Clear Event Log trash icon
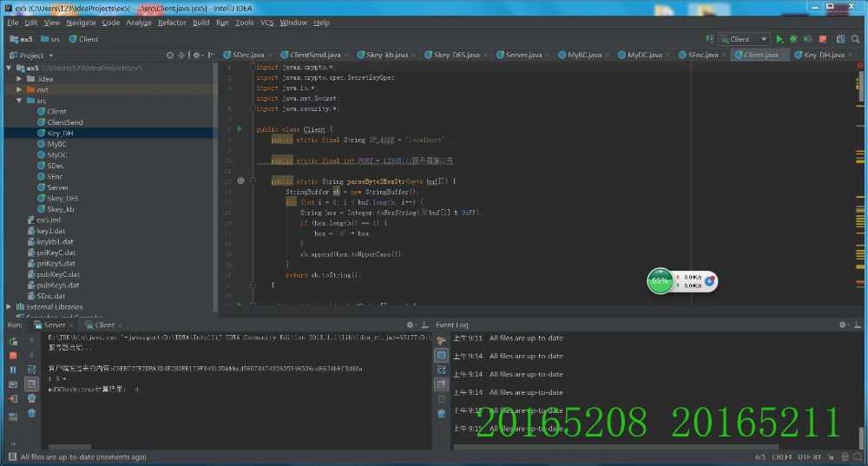This screenshot has height=466, width=868. [x=441, y=413]
